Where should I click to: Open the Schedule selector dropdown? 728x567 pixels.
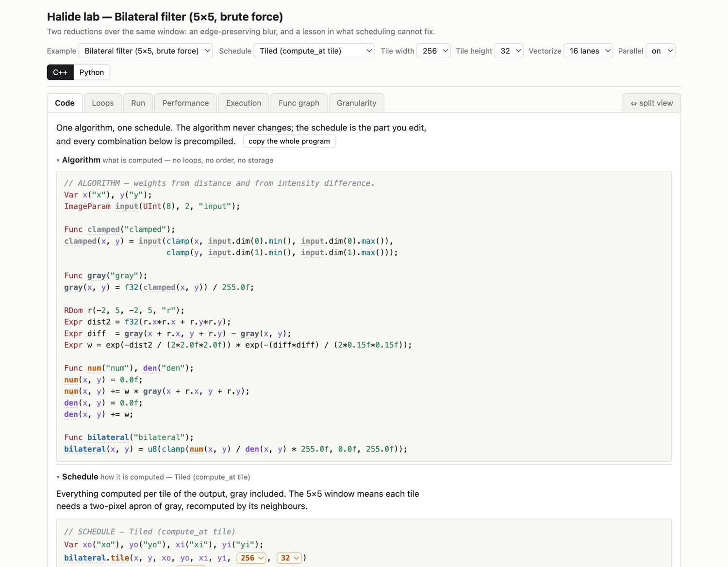coord(314,51)
